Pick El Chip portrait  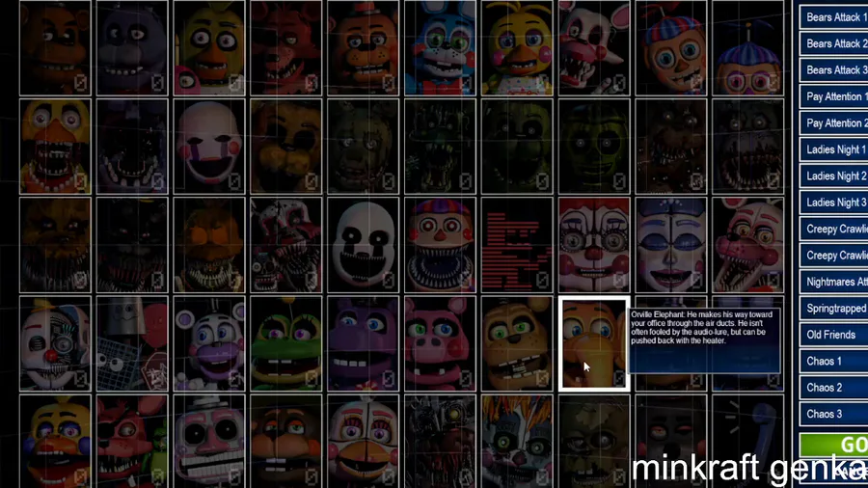click(285, 442)
